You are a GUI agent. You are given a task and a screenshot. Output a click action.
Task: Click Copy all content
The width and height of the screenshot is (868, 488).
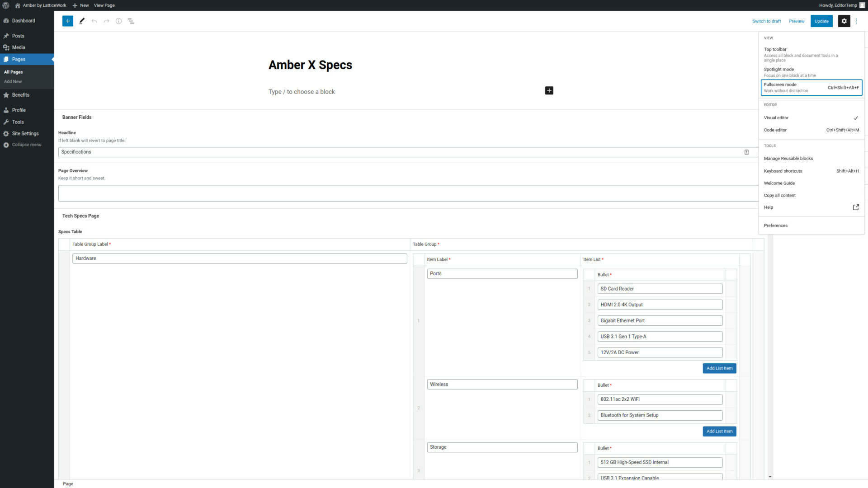point(811,195)
